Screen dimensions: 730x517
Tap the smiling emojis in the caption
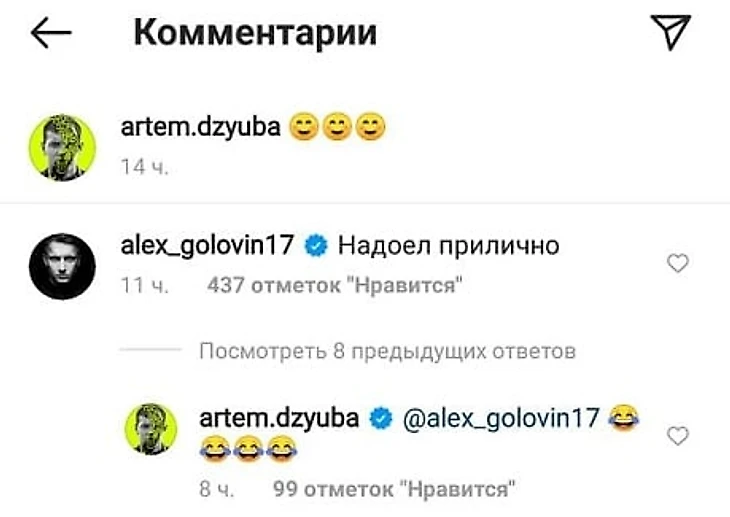point(337,127)
